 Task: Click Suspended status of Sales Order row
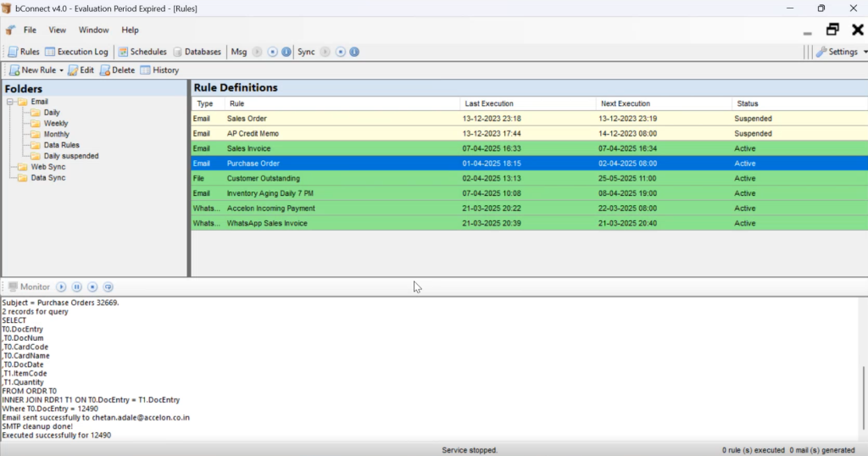tap(753, 119)
